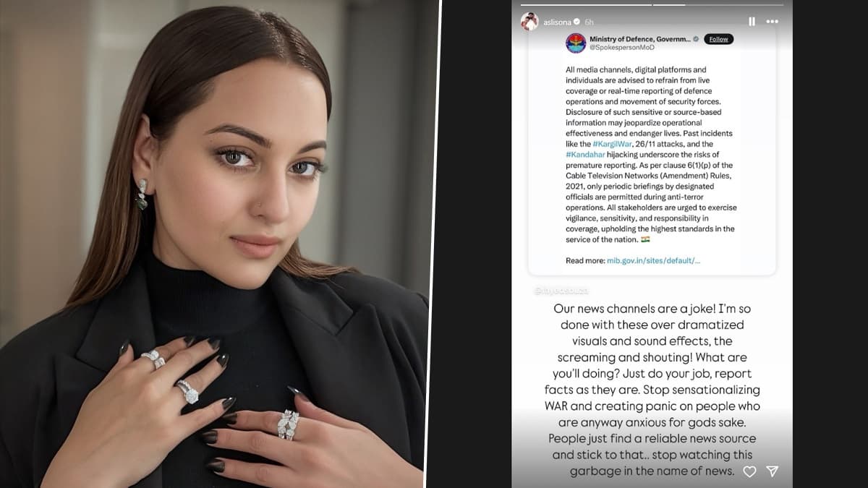Viewport: 868px width, 488px height.
Task: Click the Ministry of Defence logo avatar
Action: 576,43
